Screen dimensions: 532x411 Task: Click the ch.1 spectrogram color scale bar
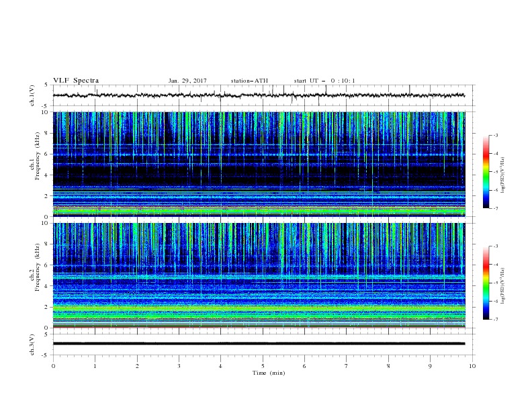coord(486,172)
